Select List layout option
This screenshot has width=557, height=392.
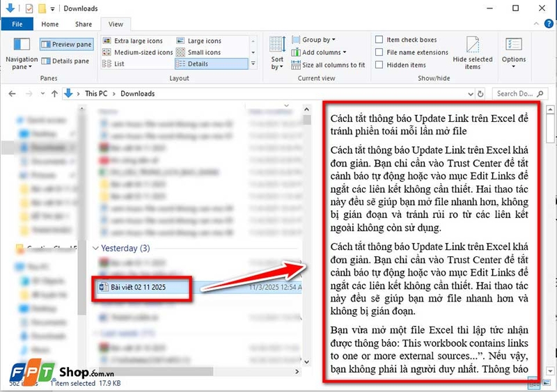coord(113,63)
